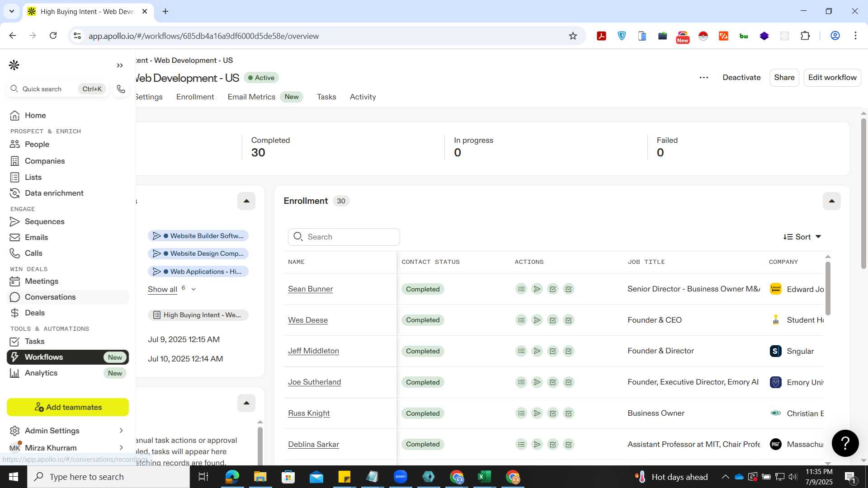
Task: Click Deactivate workflow button
Action: (741, 77)
